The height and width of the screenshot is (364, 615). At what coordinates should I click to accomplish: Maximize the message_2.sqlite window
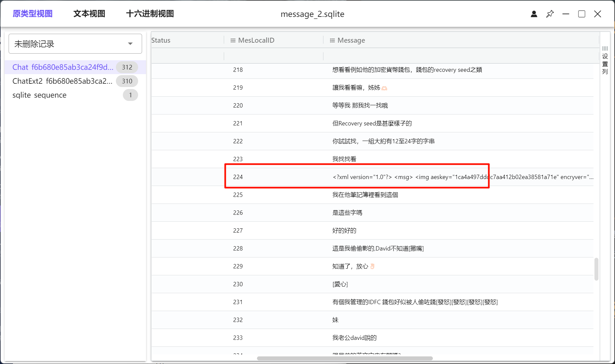tap(582, 14)
